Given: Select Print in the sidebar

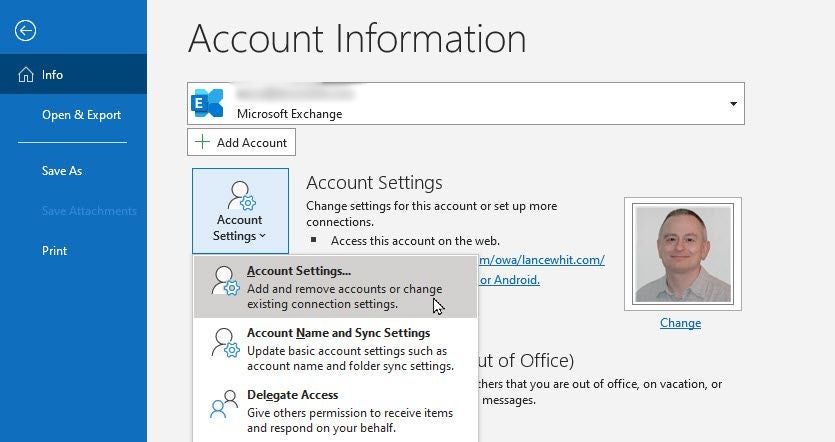Looking at the screenshot, I should click(54, 251).
